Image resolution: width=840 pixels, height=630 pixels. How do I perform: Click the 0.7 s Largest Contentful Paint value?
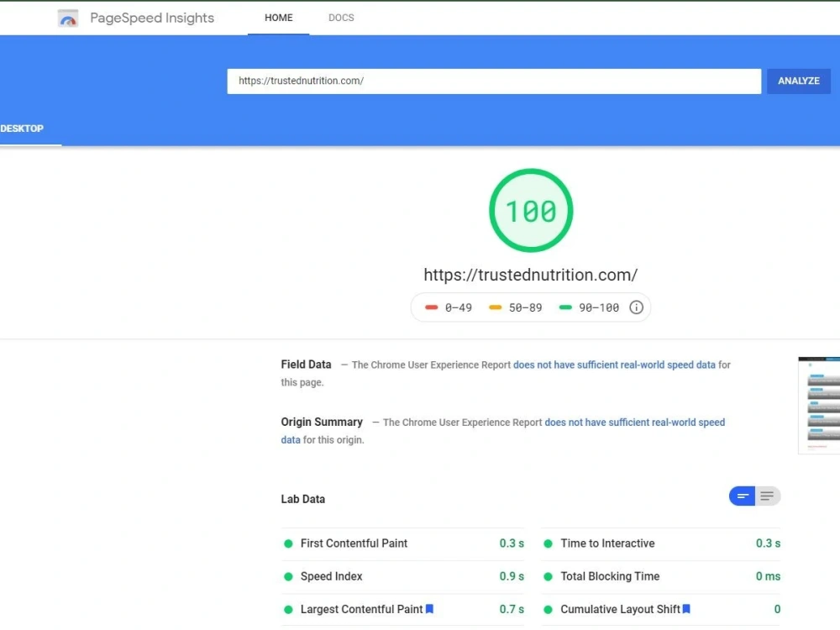[x=512, y=609]
